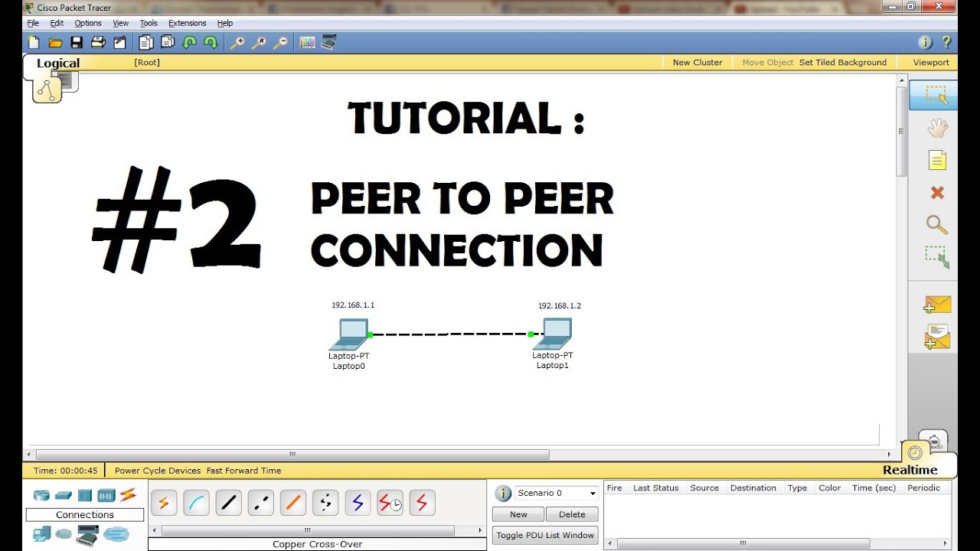Viewport: 980px width, 551px height.
Task: Add a Complex PDU with the open envelope icon
Action: (x=937, y=337)
